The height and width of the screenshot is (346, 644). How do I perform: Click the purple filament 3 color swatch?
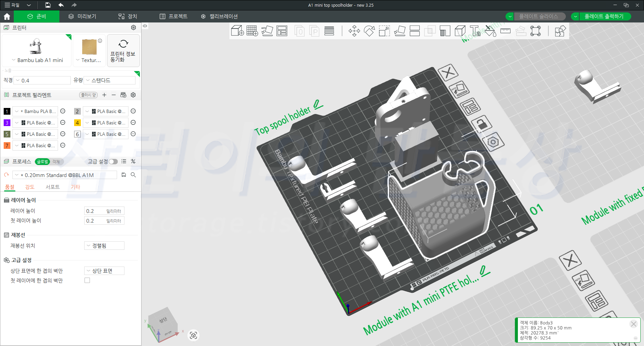pos(7,123)
